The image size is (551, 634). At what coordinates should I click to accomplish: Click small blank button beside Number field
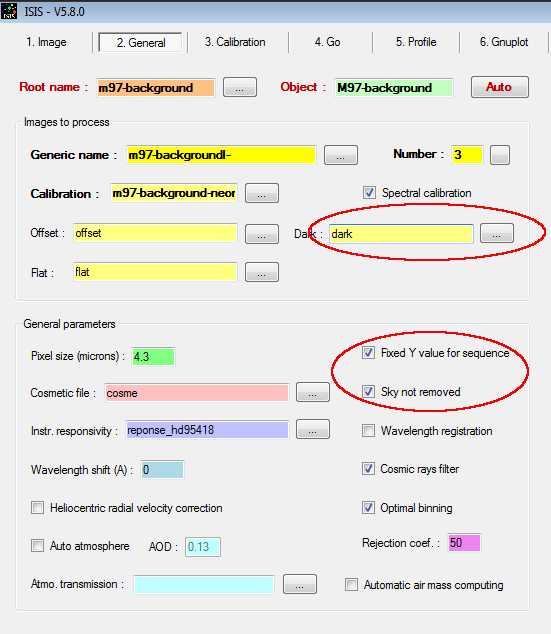(500, 155)
